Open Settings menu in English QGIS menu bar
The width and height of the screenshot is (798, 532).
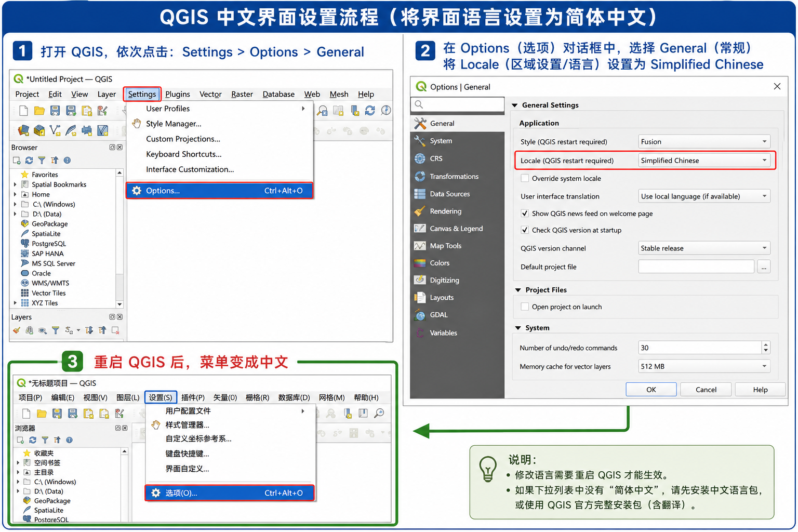pos(142,94)
